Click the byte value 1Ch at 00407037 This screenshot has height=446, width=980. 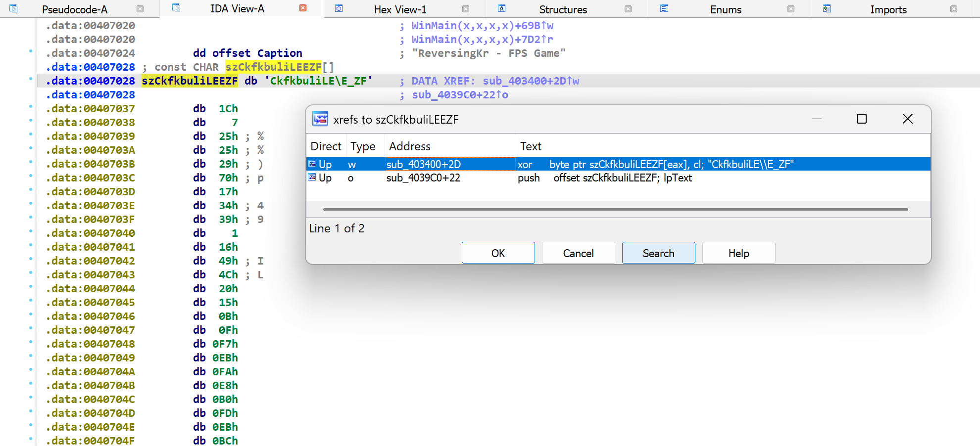tap(228, 108)
